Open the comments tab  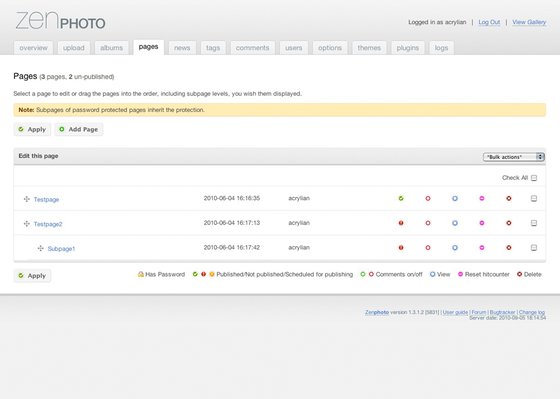[252, 48]
